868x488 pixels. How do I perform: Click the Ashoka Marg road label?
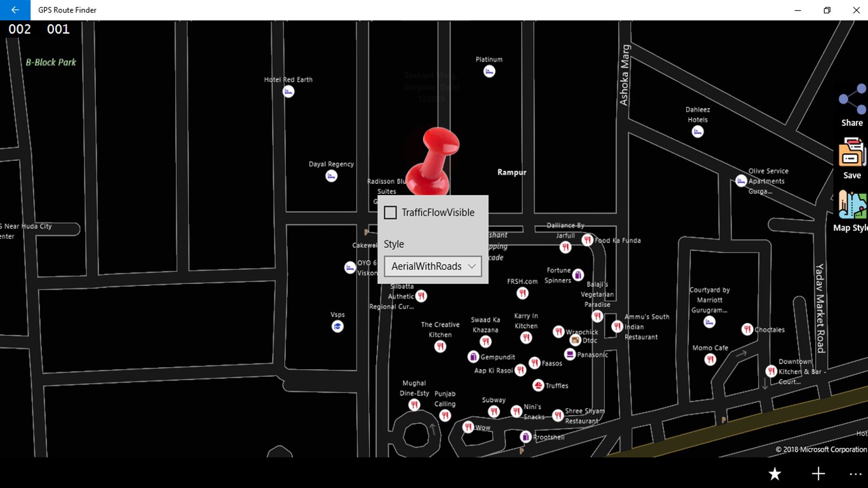pos(625,75)
